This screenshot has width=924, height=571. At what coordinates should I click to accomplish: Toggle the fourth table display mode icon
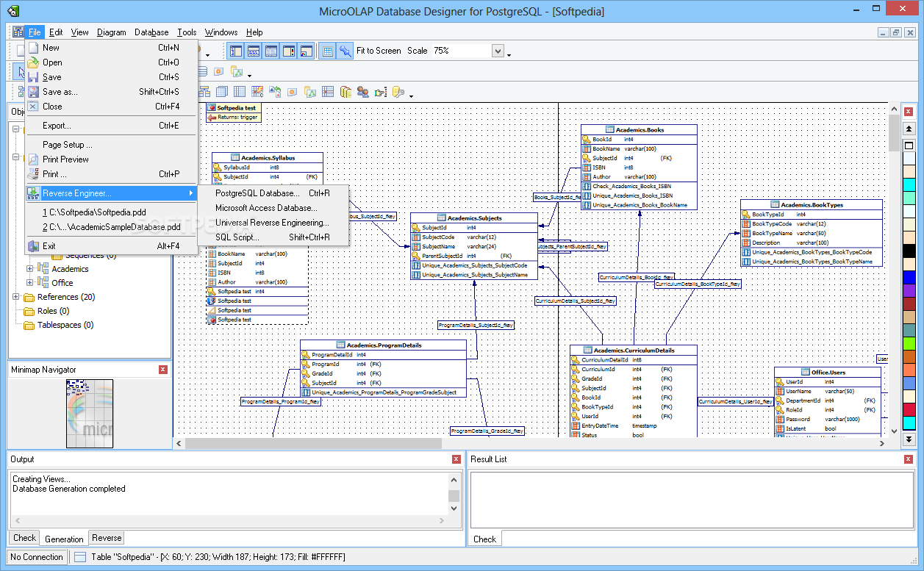289,51
